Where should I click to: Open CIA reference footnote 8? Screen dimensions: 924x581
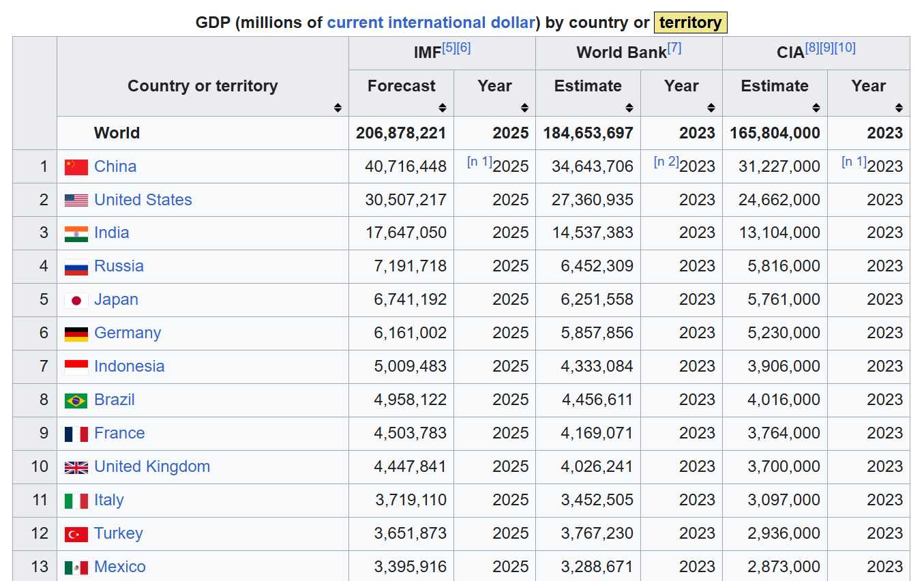812,48
